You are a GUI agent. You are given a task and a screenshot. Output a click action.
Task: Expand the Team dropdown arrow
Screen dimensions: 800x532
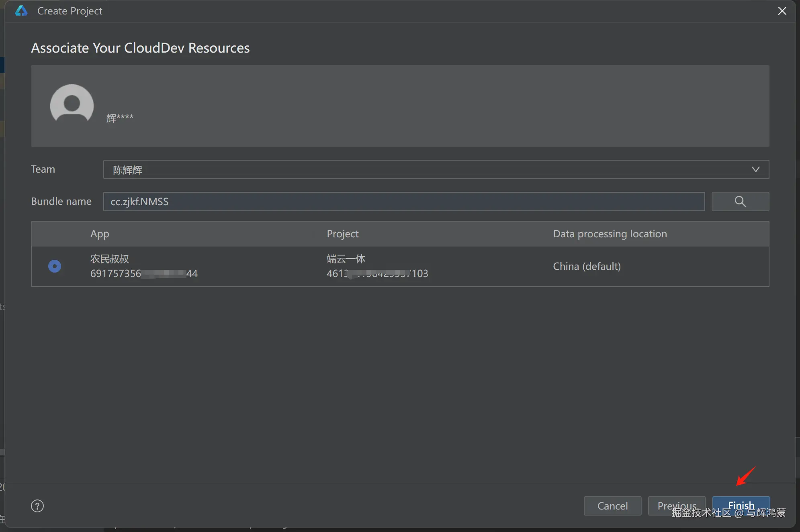(755, 169)
